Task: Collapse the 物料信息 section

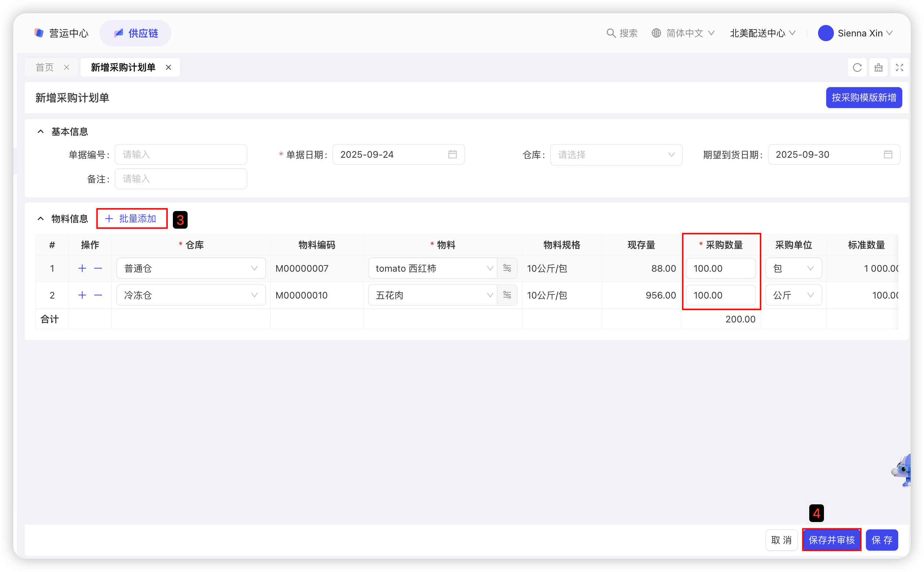Action: click(40, 219)
